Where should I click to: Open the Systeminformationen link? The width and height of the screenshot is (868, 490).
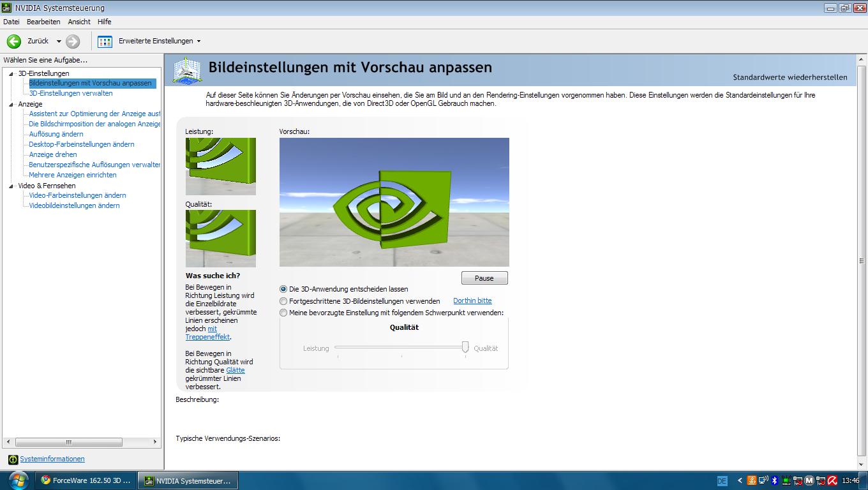[x=52, y=459]
